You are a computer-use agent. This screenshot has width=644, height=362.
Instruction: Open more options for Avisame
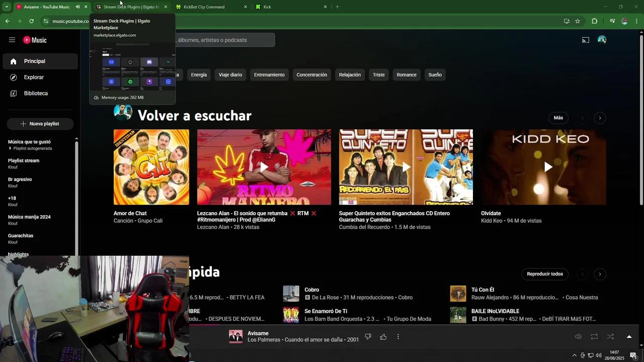(x=398, y=337)
